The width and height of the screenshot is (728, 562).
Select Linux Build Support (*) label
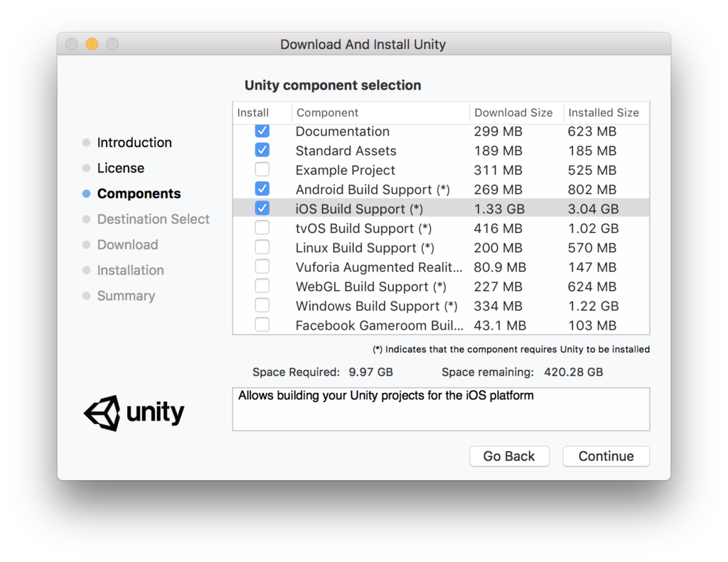coord(365,248)
